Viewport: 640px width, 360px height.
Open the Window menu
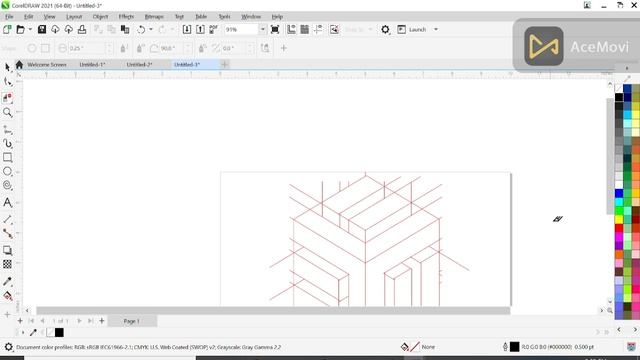click(x=251, y=17)
